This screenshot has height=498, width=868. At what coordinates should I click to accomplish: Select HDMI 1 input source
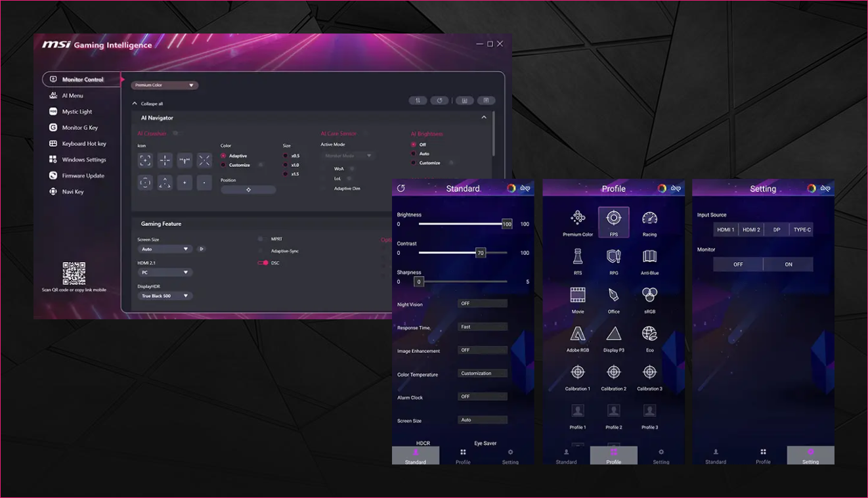point(726,229)
